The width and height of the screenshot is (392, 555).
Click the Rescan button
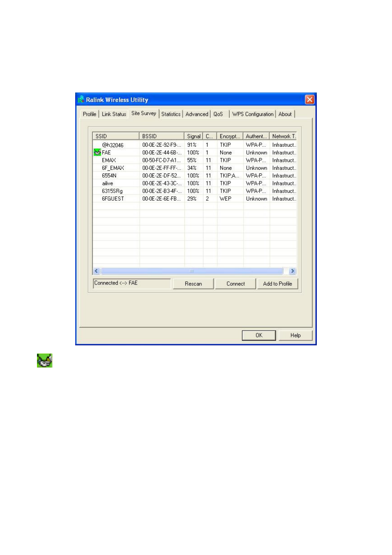click(194, 284)
